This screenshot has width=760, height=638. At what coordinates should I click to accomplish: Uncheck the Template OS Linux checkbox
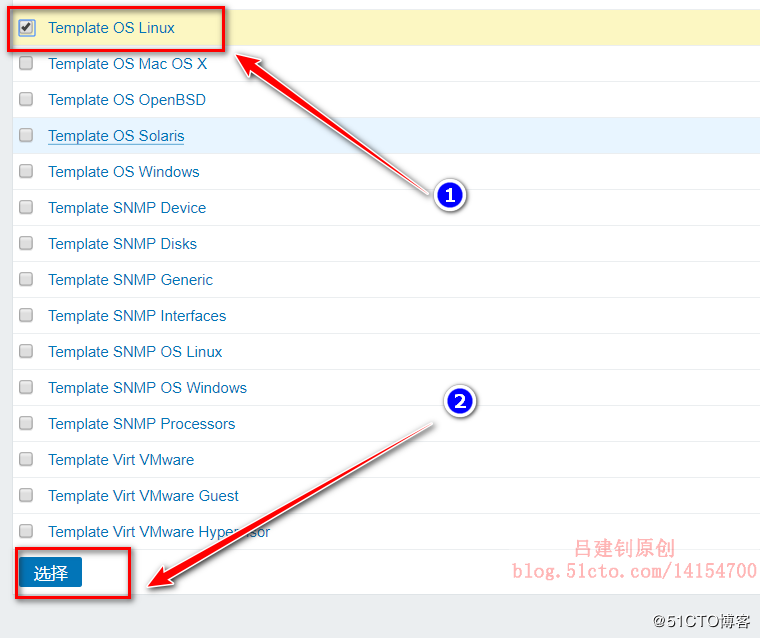tap(26, 27)
